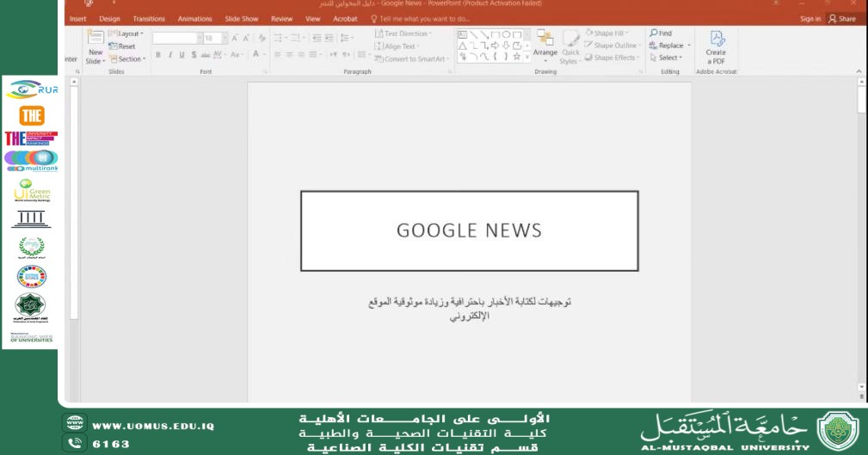This screenshot has height=455, width=868.
Task: Open the Text Direction dropdown
Action: point(403,34)
